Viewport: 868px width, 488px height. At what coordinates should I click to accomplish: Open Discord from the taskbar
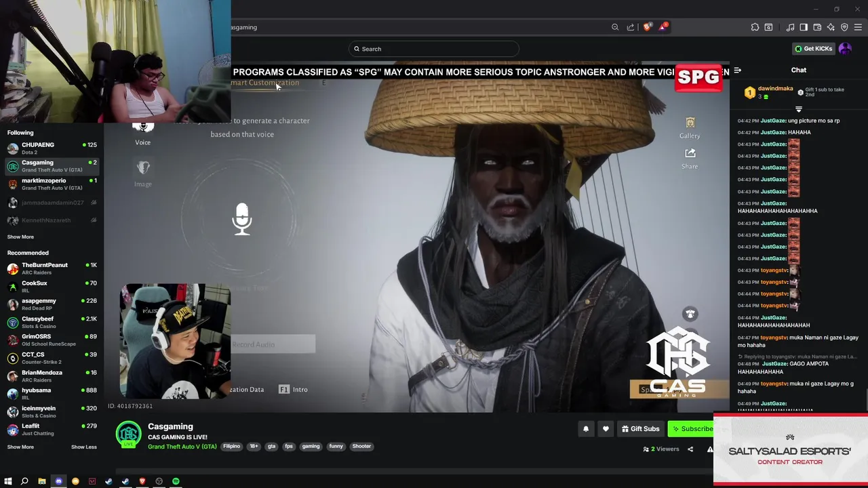pos(58,481)
